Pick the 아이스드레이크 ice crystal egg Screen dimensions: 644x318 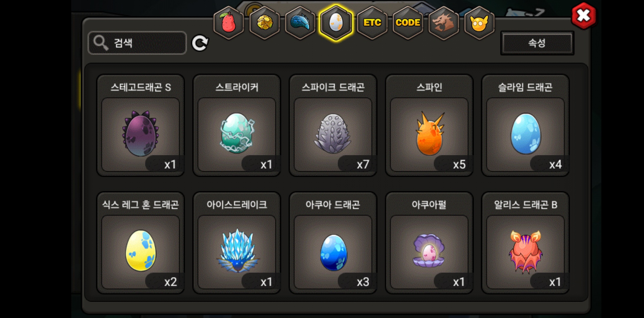[237, 243]
